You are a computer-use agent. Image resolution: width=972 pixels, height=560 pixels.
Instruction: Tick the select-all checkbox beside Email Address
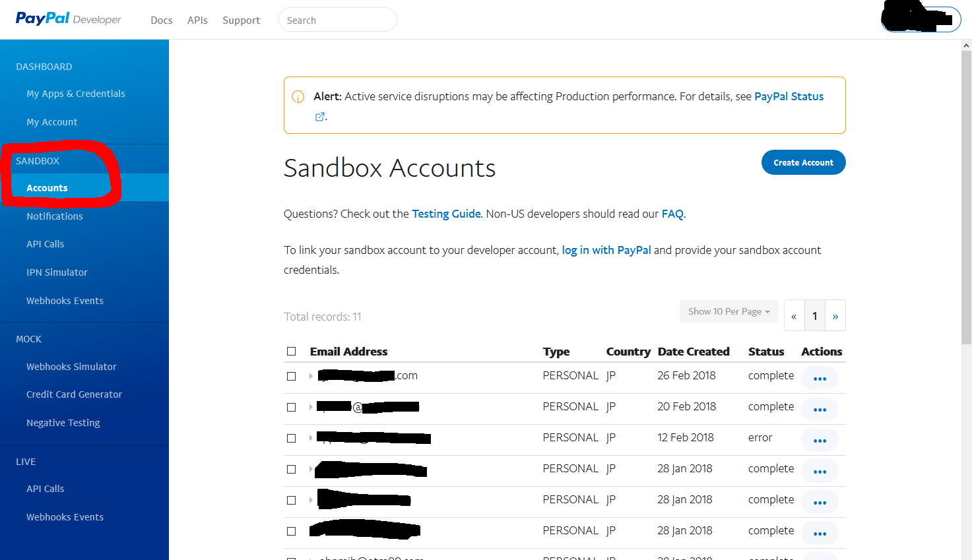291,352
